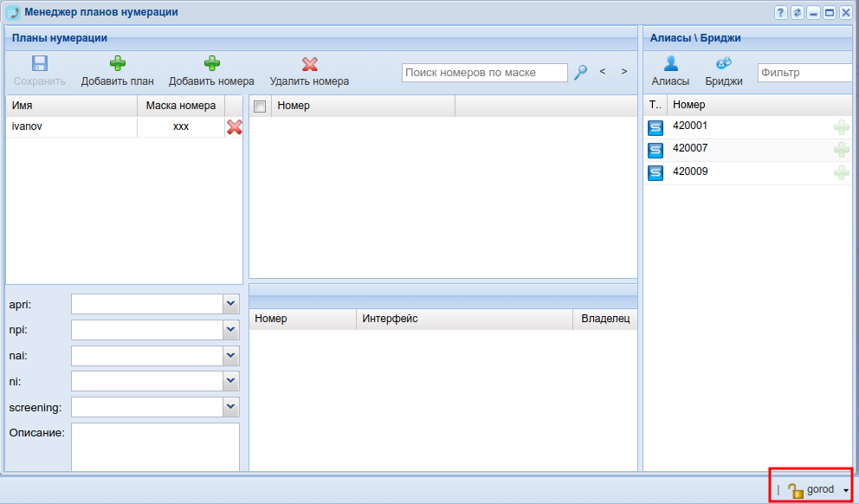This screenshot has height=504, width=859.
Task: Click the magnifier search icon
Action: pos(581,73)
